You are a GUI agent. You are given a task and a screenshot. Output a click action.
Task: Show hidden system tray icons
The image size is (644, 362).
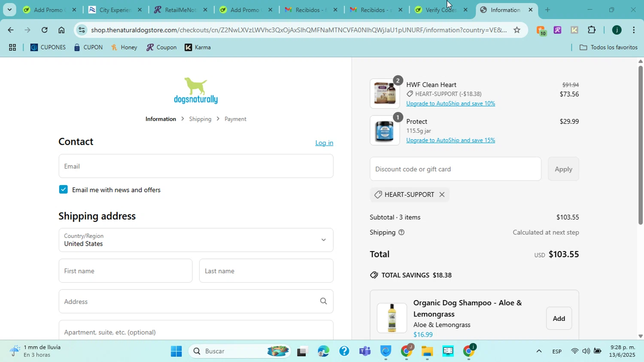point(539,351)
